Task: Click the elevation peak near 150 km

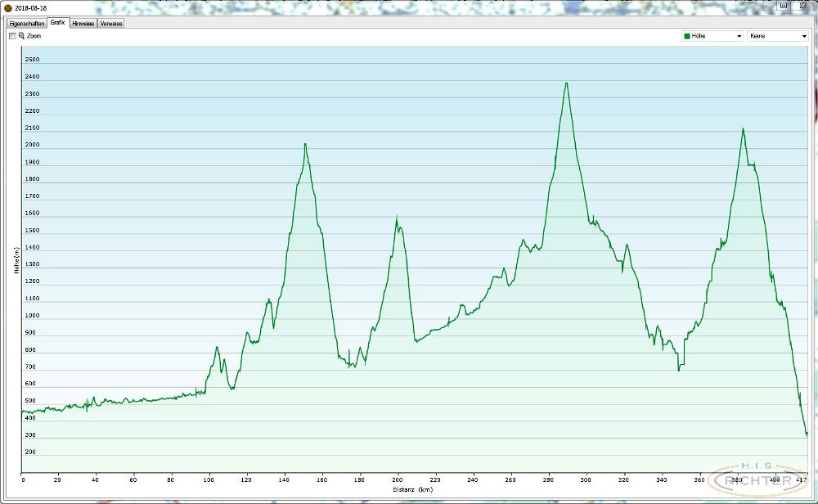Action: pos(304,145)
